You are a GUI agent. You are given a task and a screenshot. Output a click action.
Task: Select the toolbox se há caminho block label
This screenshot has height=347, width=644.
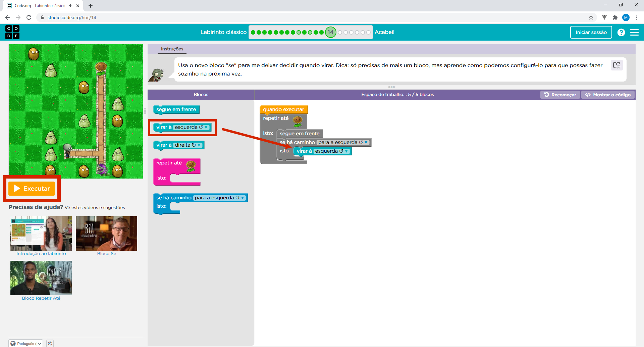(x=174, y=198)
